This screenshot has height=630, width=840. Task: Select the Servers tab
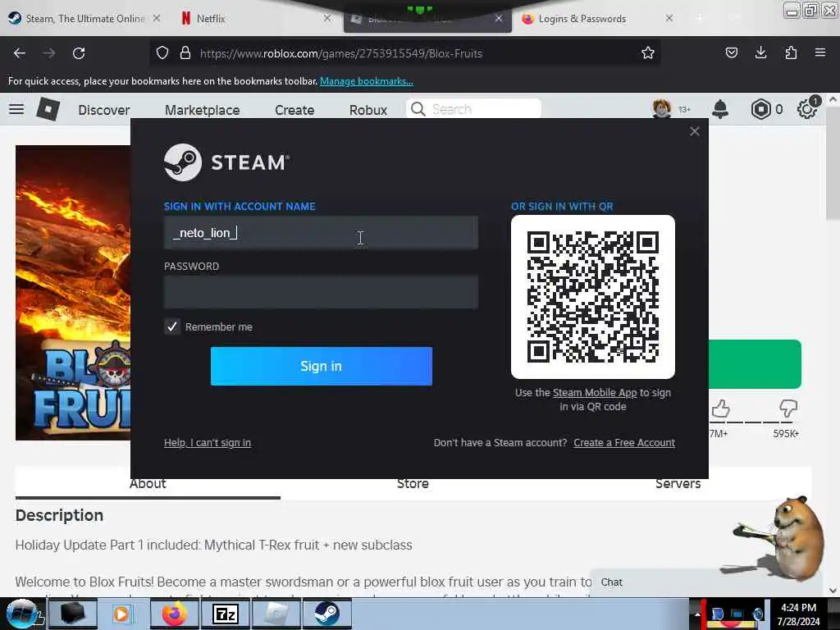678,483
